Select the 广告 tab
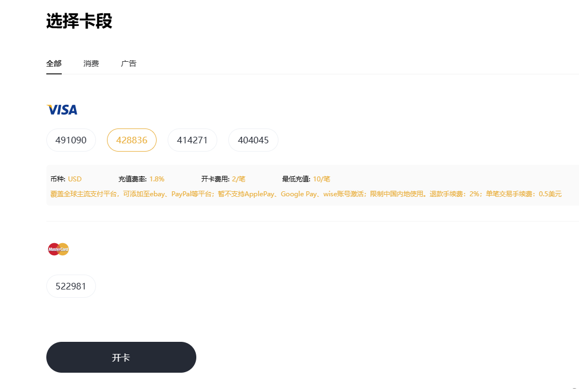Image resolution: width=579 pixels, height=392 pixels. 128,63
